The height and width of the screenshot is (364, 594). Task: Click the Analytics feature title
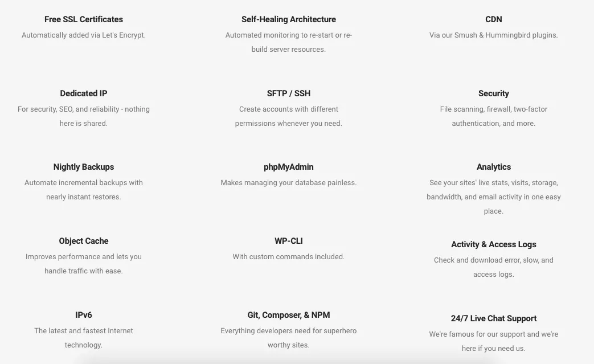493,167
